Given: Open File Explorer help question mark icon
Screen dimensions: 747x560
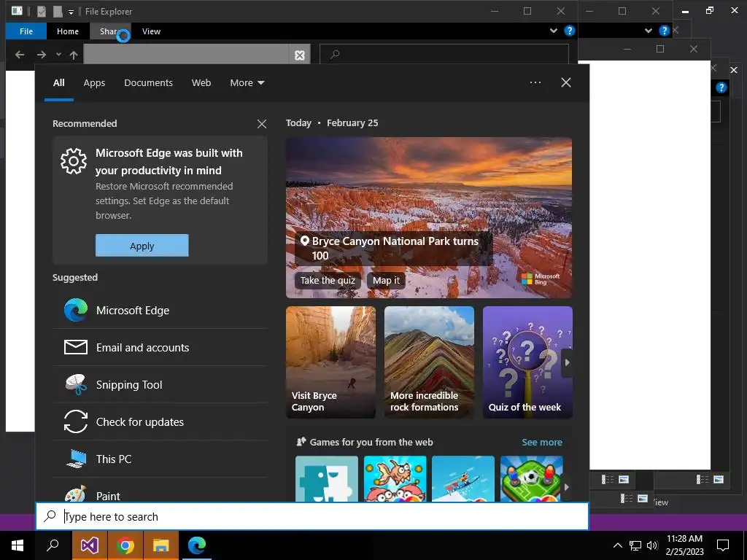Looking at the screenshot, I should pyautogui.click(x=569, y=31).
